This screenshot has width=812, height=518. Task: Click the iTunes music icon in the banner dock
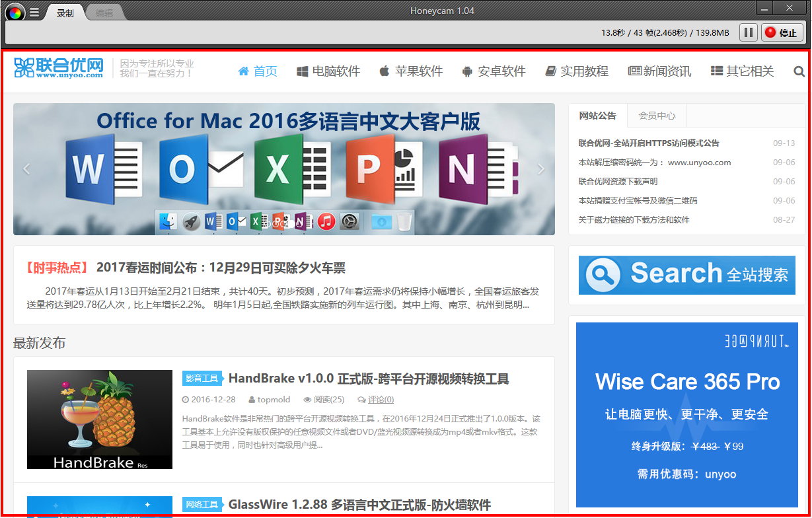(326, 221)
